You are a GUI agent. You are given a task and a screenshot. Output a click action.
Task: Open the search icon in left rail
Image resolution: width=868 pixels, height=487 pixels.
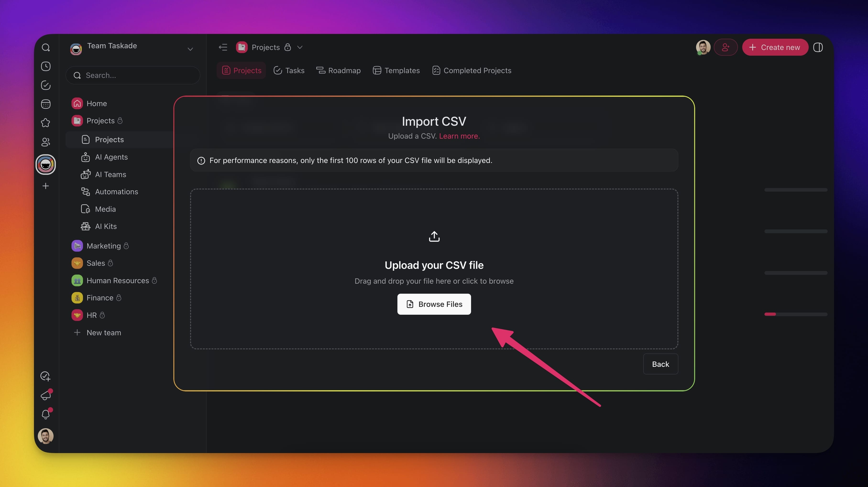coord(46,48)
